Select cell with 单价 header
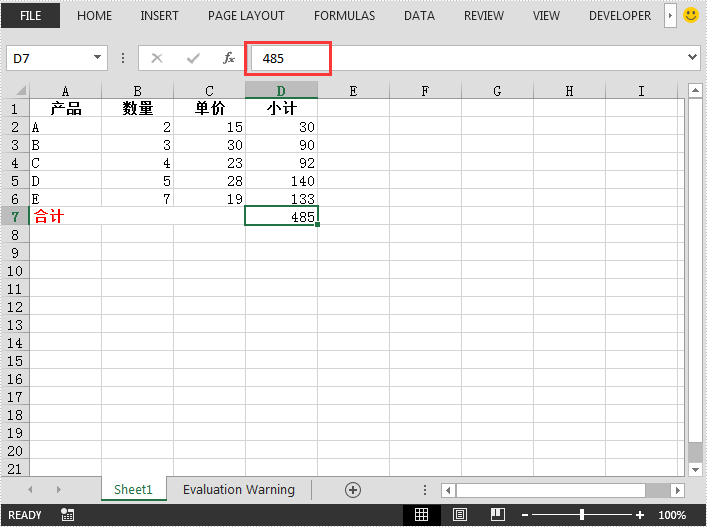Screen dimensions: 707x527 [209, 108]
